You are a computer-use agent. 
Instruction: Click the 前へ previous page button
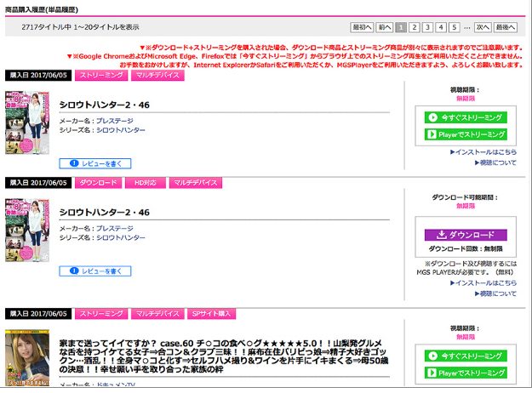385,27
